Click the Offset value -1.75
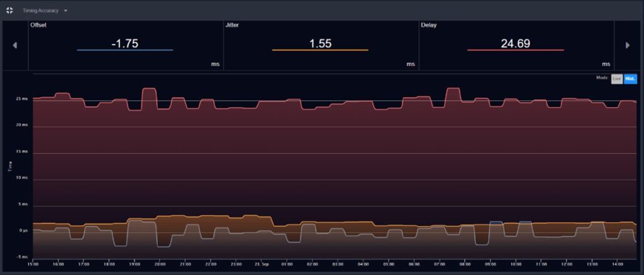The height and width of the screenshot is (275, 644). [x=125, y=43]
